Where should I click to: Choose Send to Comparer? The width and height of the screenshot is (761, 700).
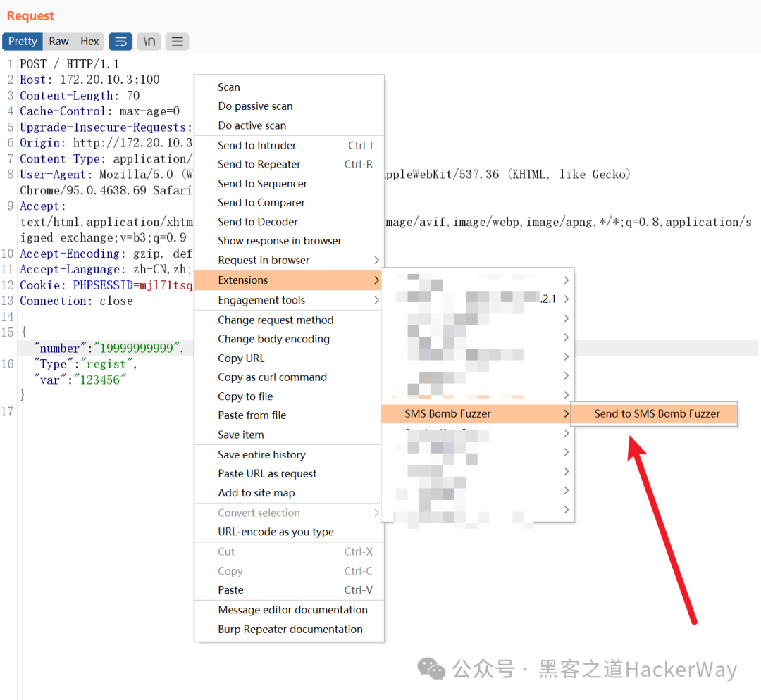click(x=290, y=203)
